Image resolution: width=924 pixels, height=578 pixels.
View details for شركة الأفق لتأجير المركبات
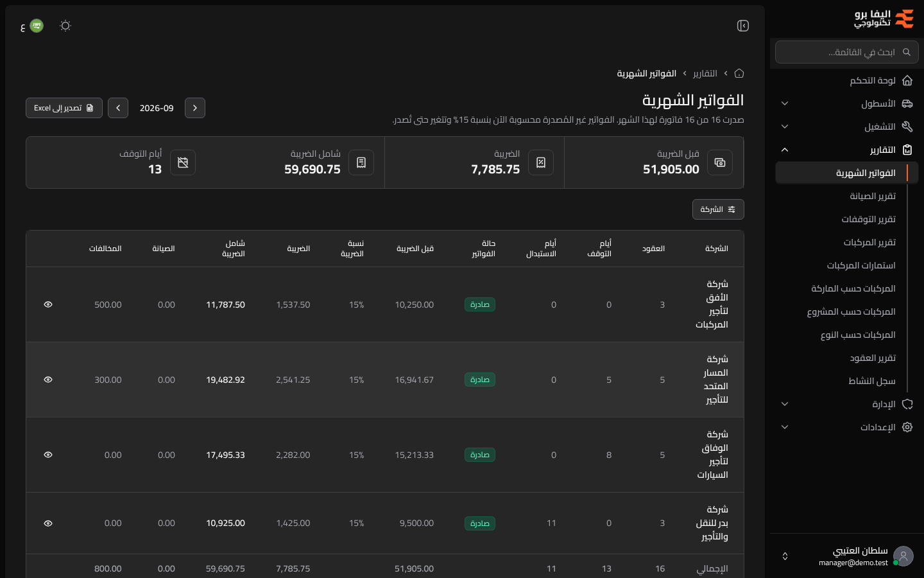[48, 304]
